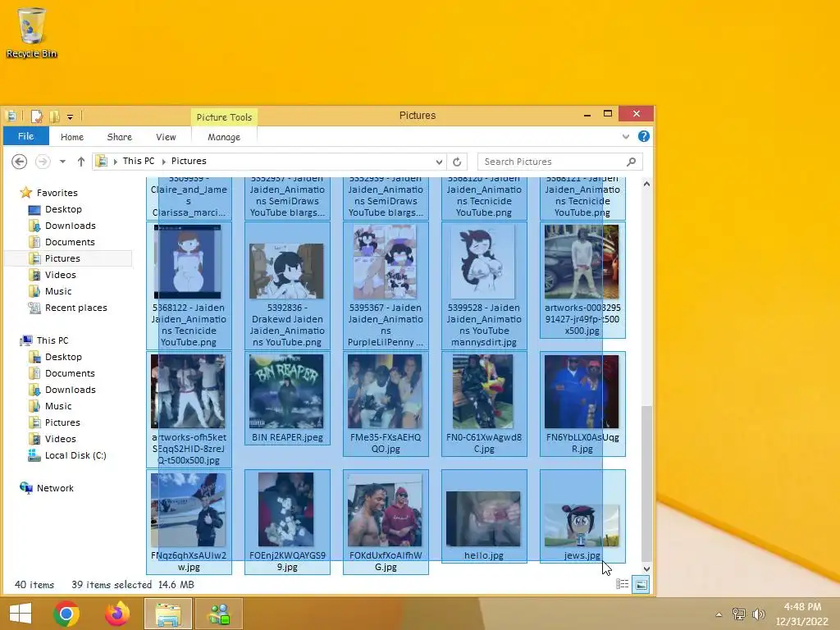Select the FN6YbLLX0AsUqgR.jpg thumbnail
Image resolution: width=840 pixels, height=630 pixels.
[x=582, y=391]
